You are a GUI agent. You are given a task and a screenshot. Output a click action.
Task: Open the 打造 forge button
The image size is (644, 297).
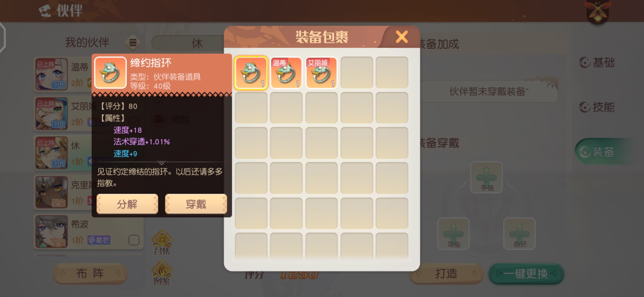click(x=446, y=274)
